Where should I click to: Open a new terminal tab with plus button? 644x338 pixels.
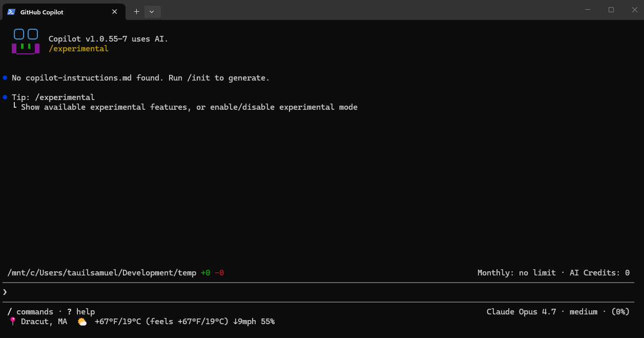136,12
